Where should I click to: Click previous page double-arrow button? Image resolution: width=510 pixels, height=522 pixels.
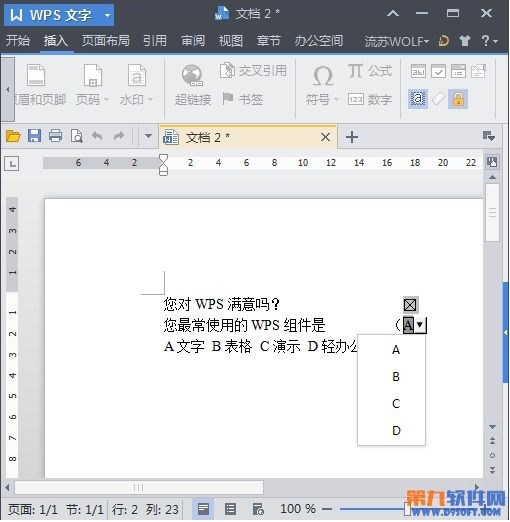point(493,441)
